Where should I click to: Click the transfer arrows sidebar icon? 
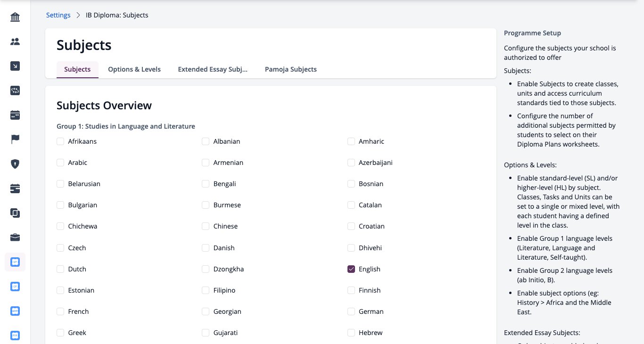tap(15, 90)
